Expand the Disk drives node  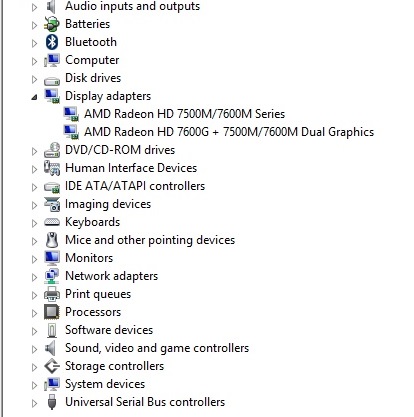[34, 79]
